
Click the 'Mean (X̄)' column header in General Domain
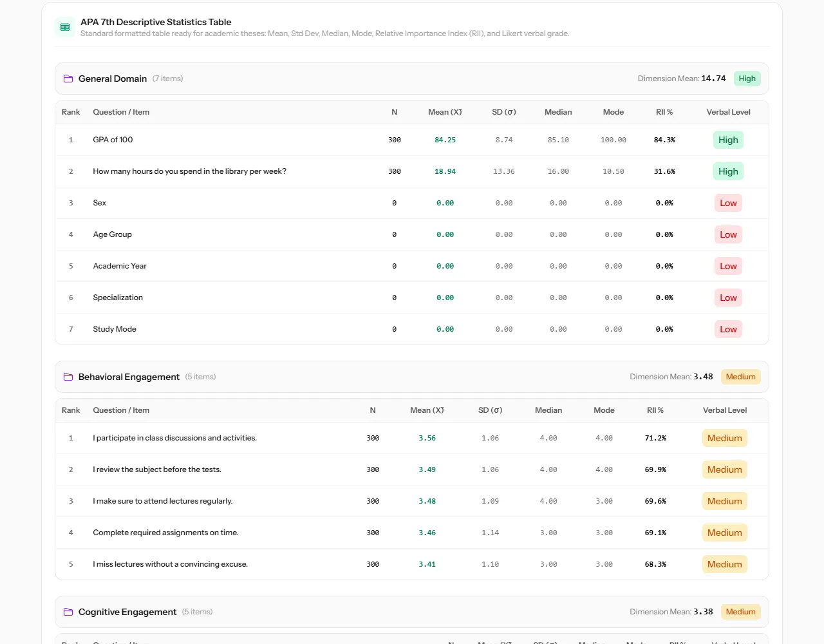click(x=445, y=112)
